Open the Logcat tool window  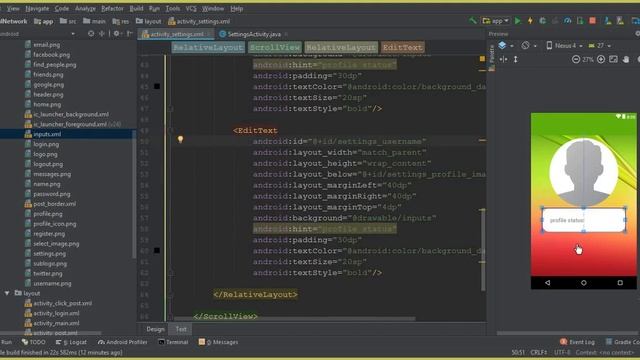pos(71,342)
